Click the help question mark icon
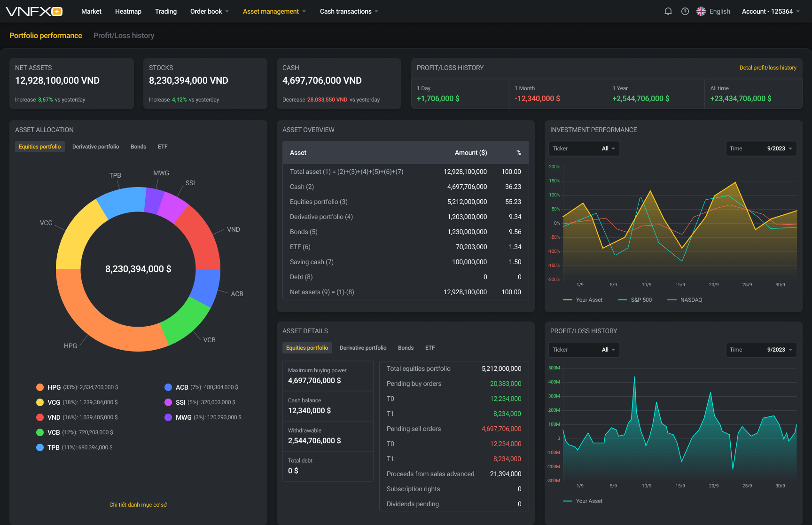 pos(685,11)
